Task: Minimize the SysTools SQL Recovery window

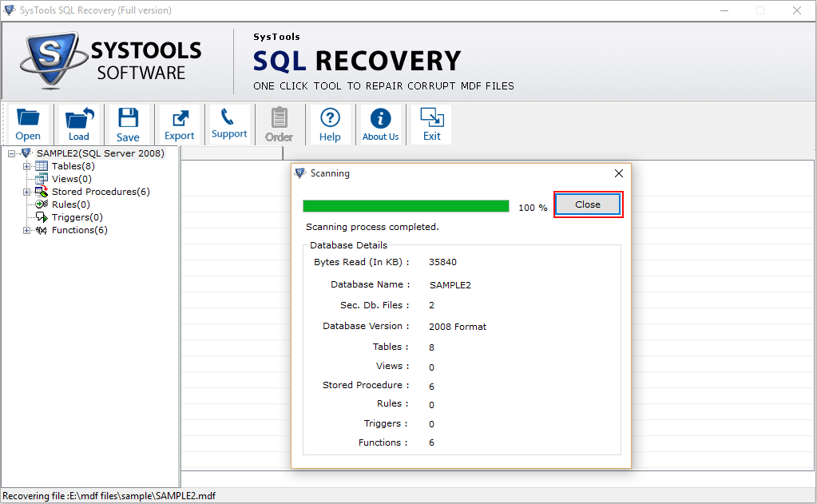Action: 724,10
